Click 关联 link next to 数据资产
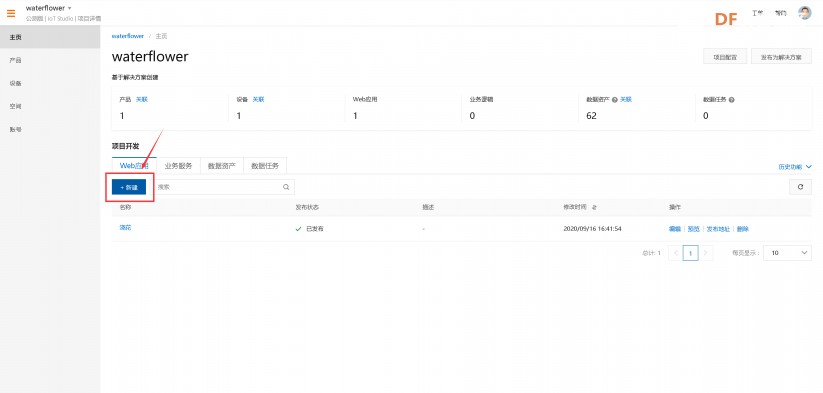 click(626, 99)
